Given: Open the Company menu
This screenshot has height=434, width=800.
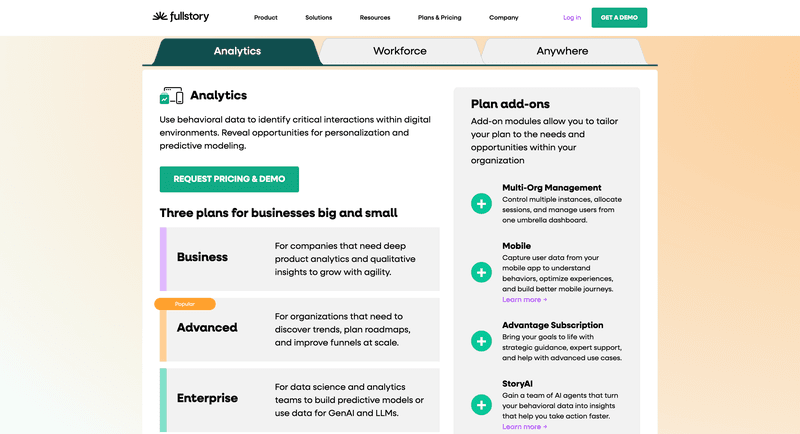Looking at the screenshot, I should (x=504, y=18).
